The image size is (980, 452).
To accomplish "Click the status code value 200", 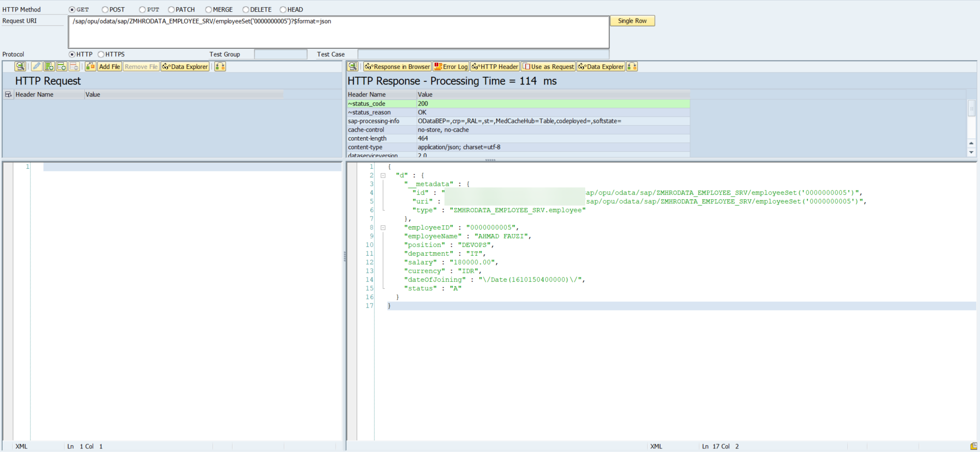I will 423,104.
